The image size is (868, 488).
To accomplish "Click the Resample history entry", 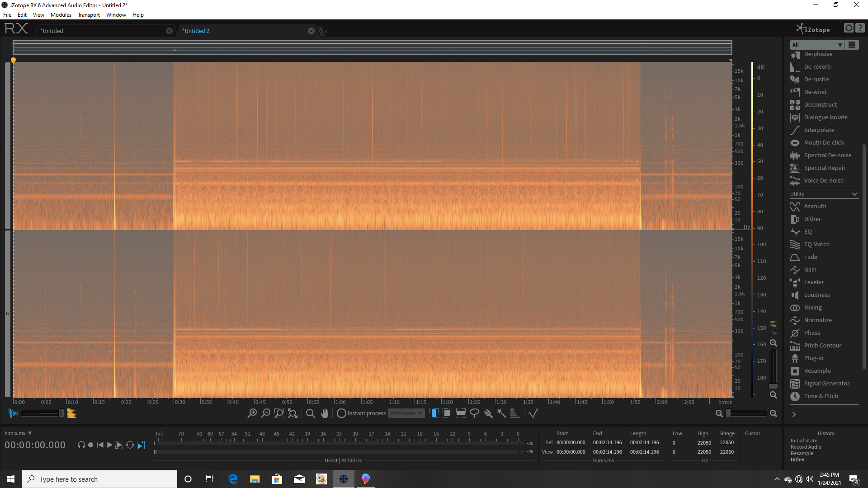I will [x=802, y=453].
